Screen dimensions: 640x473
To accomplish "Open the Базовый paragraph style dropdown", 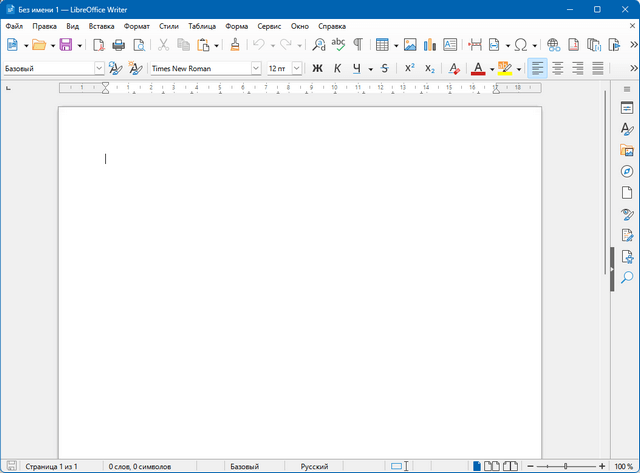I will tap(99, 68).
